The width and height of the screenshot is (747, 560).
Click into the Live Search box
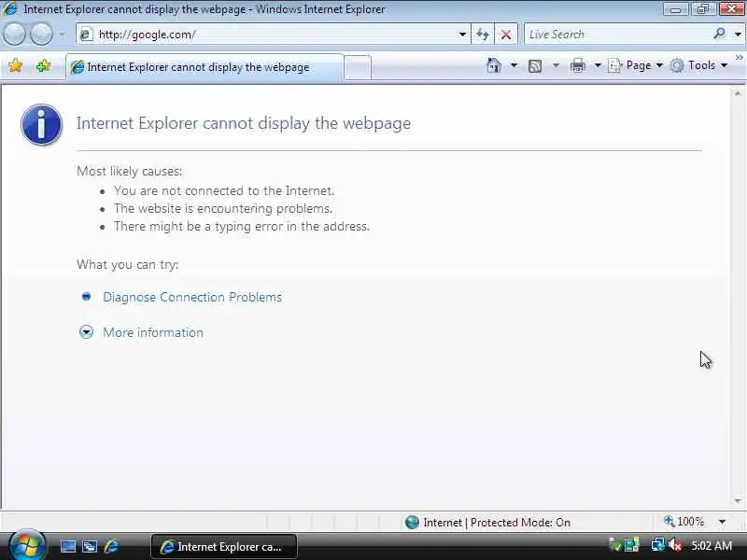pyautogui.click(x=617, y=35)
